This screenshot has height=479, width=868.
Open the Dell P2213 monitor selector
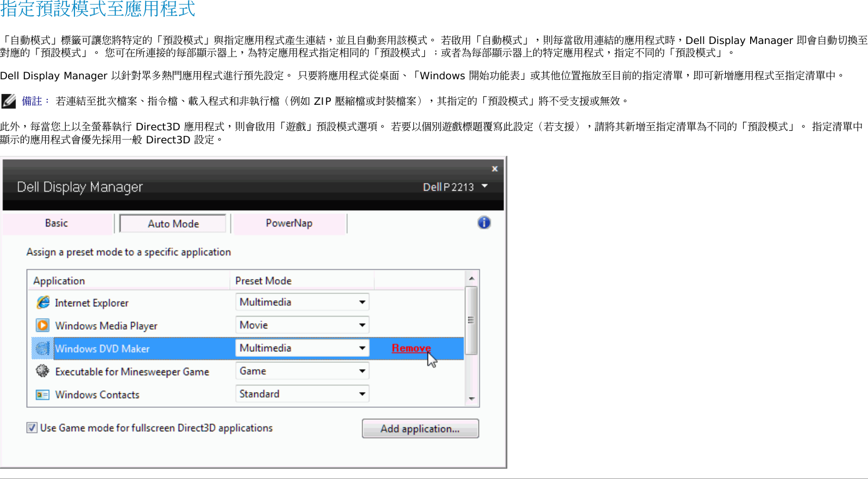coord(456,187)
